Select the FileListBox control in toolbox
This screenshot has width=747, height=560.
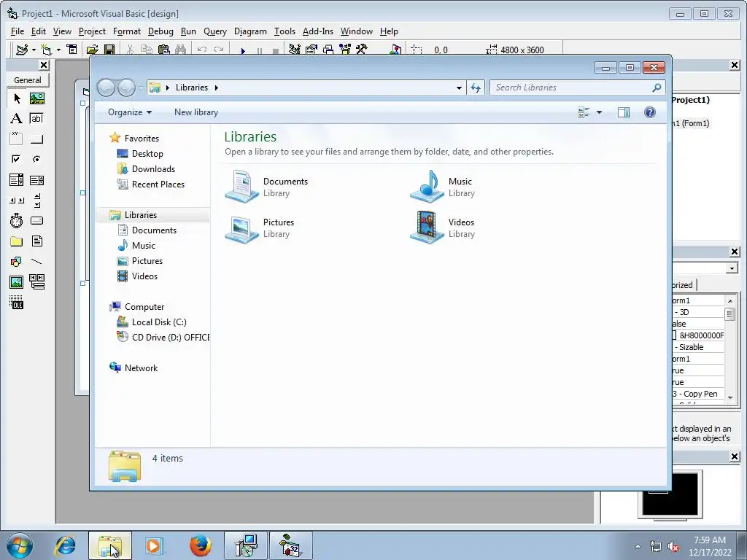click(36, 241)
